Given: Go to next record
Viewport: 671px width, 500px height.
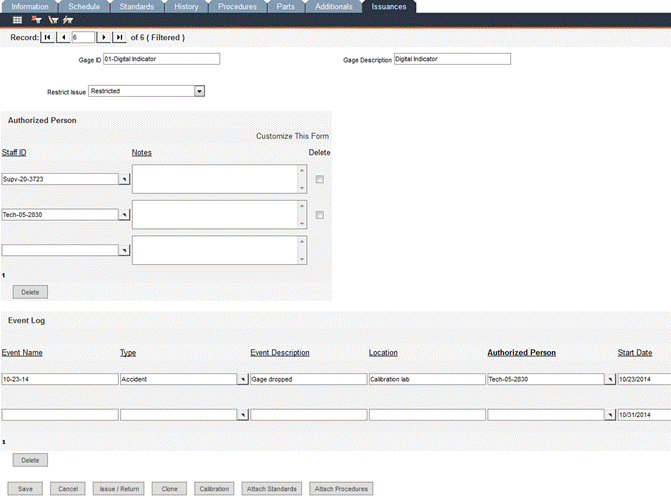Looking at the screenshot, I should click(103, 37).
